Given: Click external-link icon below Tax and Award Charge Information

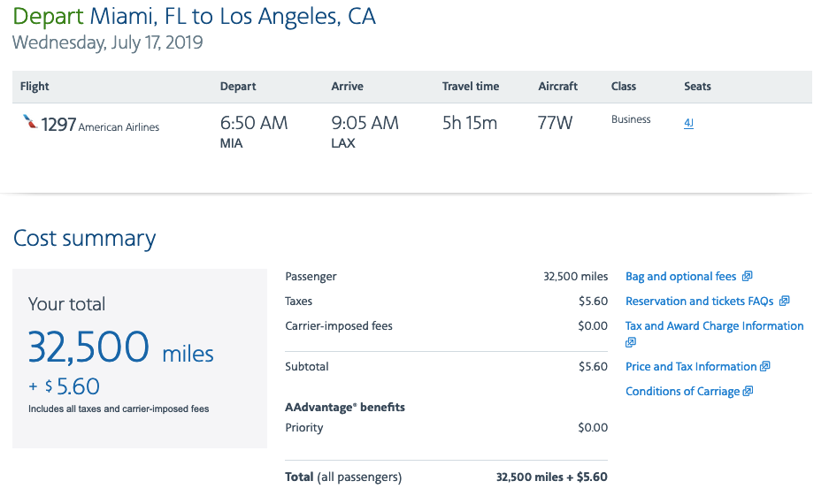Looking at the screenshot, I should click(x=631, y=342).
